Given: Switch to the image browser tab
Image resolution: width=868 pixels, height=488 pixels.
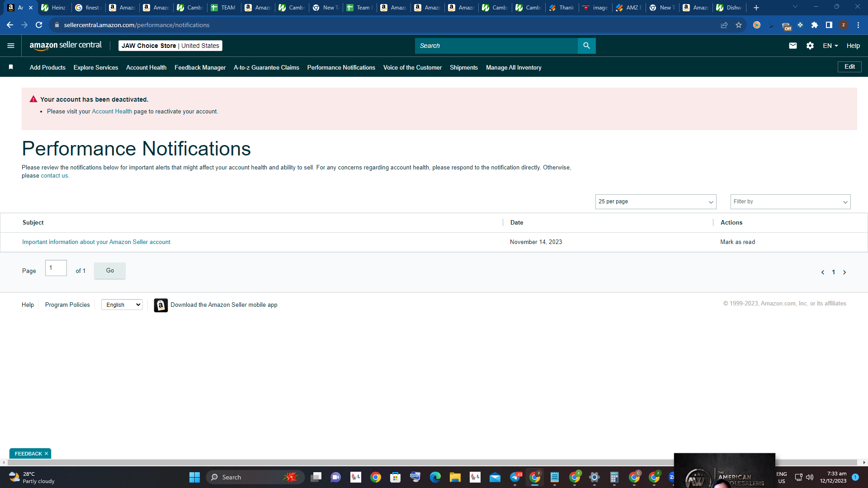Looking at the screenshot, I should coord(596,8).
